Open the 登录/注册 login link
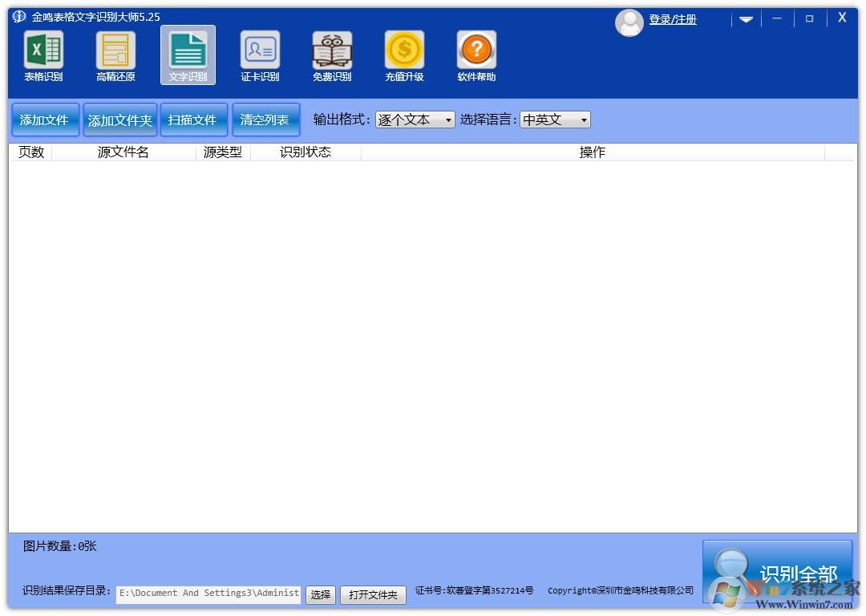This screenshot has height=616, width=866. (x=674, y=19)
